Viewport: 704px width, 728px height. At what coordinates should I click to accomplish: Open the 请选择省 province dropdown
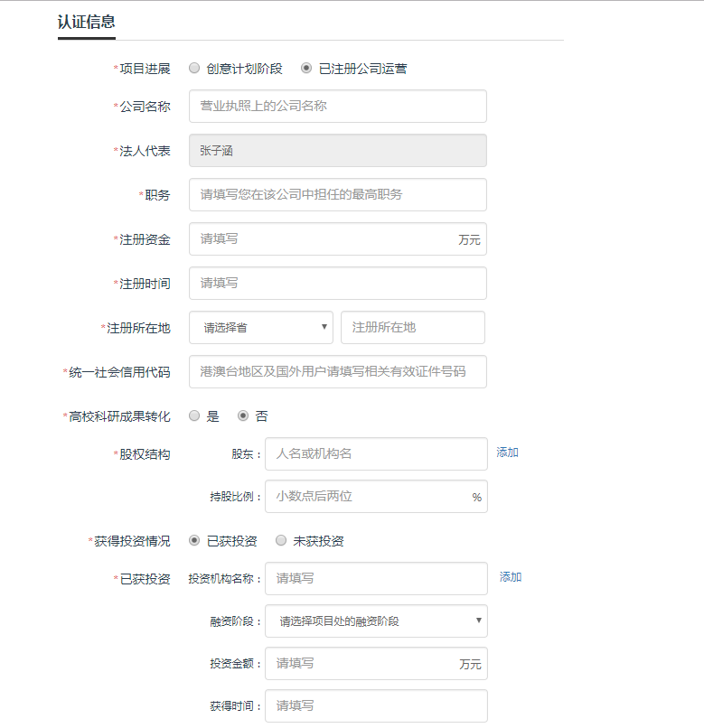click(260, 328)
